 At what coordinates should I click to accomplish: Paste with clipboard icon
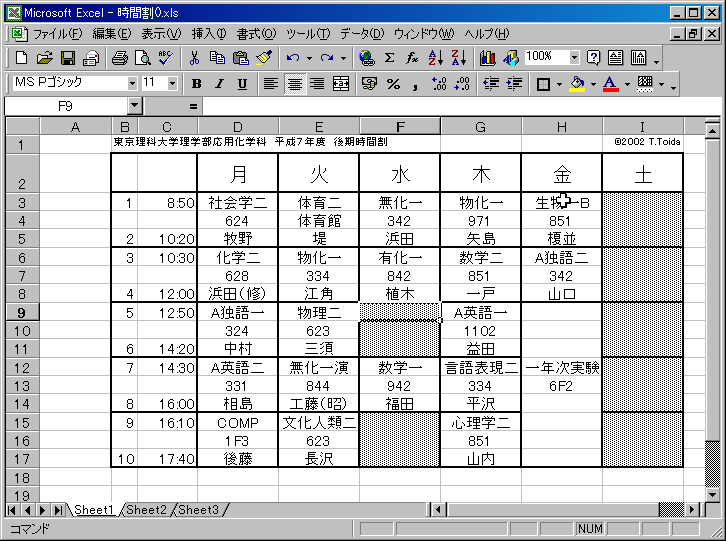pyautogui.click(x=241, y=58)
